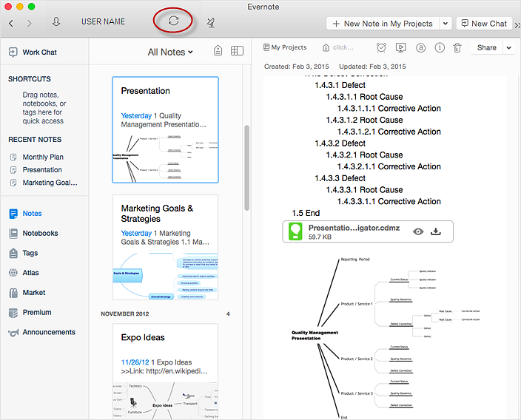Image resolution: width=521 pixels, height=420 pixels.
Task: Set a reminder with alarm clock icon
Action: [381, 48]
